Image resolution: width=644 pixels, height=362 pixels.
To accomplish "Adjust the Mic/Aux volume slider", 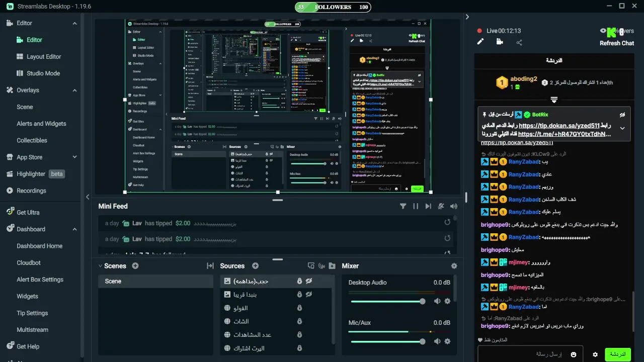I will pyautogui.click(x=387, y=341).
